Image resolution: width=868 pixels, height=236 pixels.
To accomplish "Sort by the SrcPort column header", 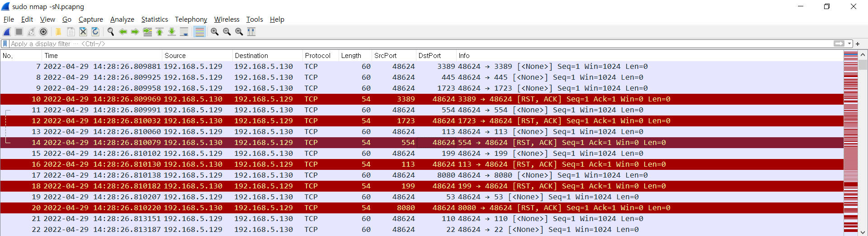I will click(x=394, y=56).
